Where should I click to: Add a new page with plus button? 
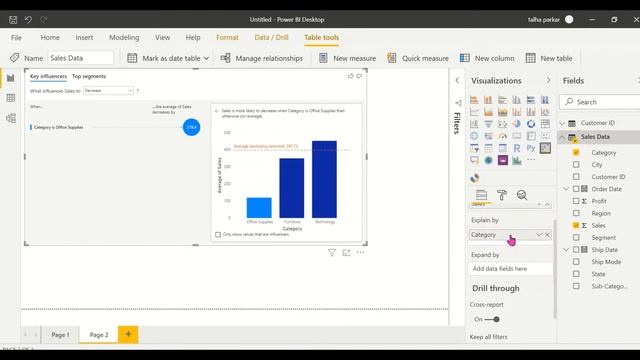click(x=128, y=335)
